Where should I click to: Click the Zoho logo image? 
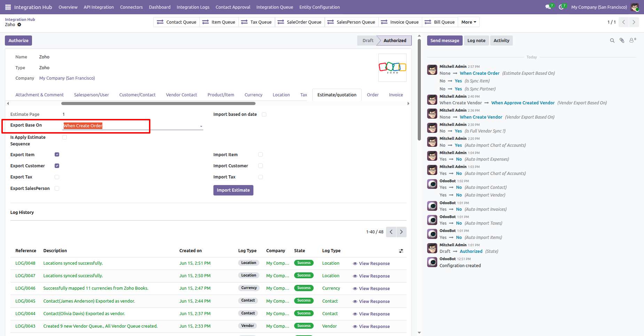[x=392, y=67]
